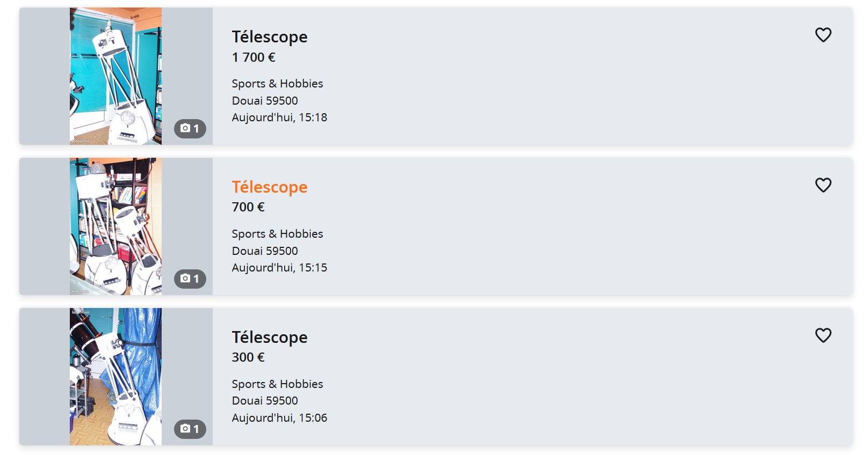Click Sports & Hobbies on the 15:18 listing
Image resolution: width=868 pixels, height=455 pixels.
point(277,84)
